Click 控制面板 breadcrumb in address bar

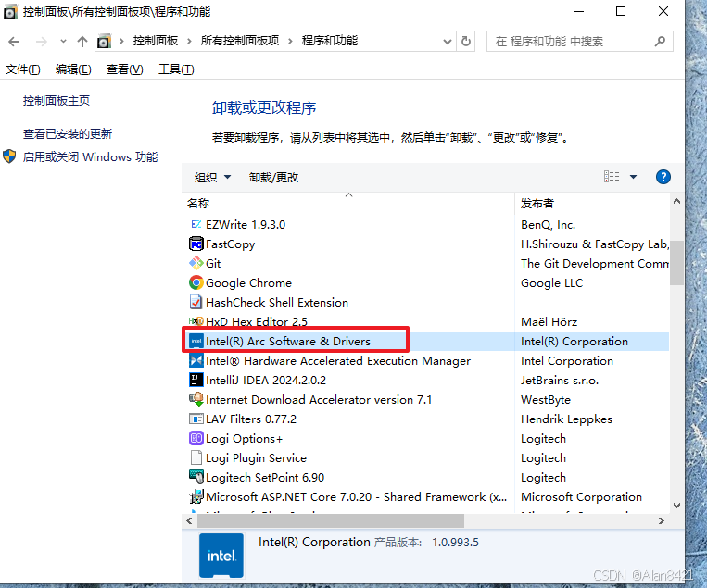pyautogui.click(x=156, y=41)
